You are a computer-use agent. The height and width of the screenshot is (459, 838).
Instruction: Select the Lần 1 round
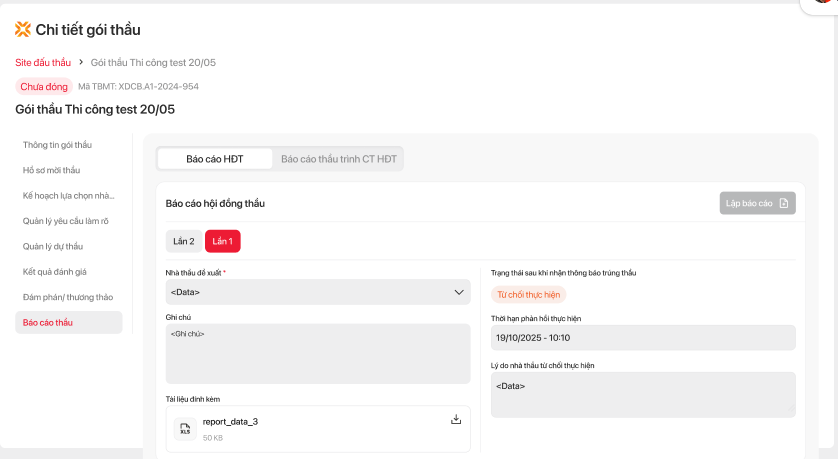pos(222,241)
